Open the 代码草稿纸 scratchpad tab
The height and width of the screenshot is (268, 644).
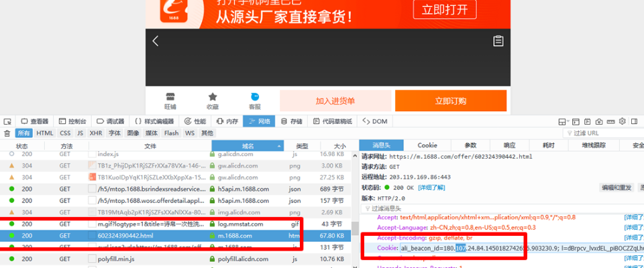click(333, 121)
